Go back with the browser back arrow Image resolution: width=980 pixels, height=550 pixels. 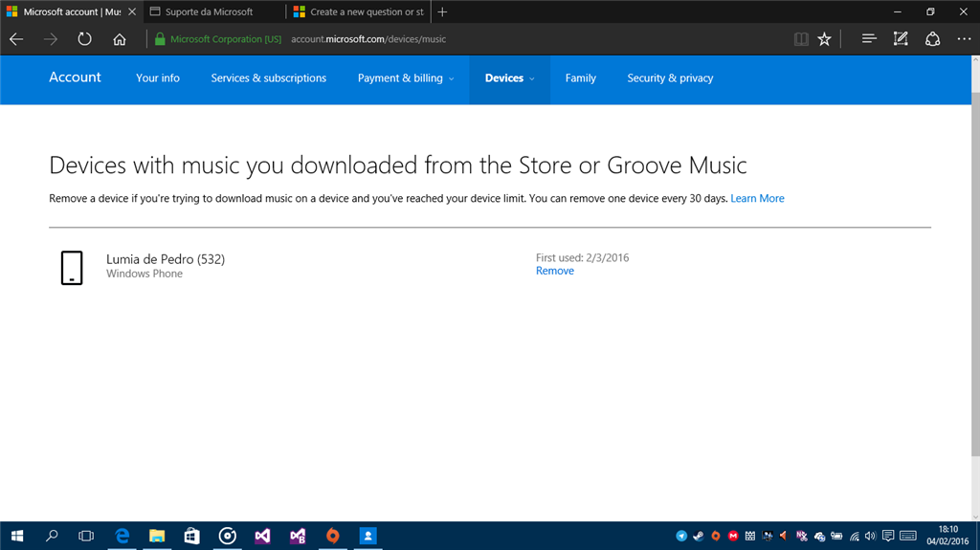(16, 39)
